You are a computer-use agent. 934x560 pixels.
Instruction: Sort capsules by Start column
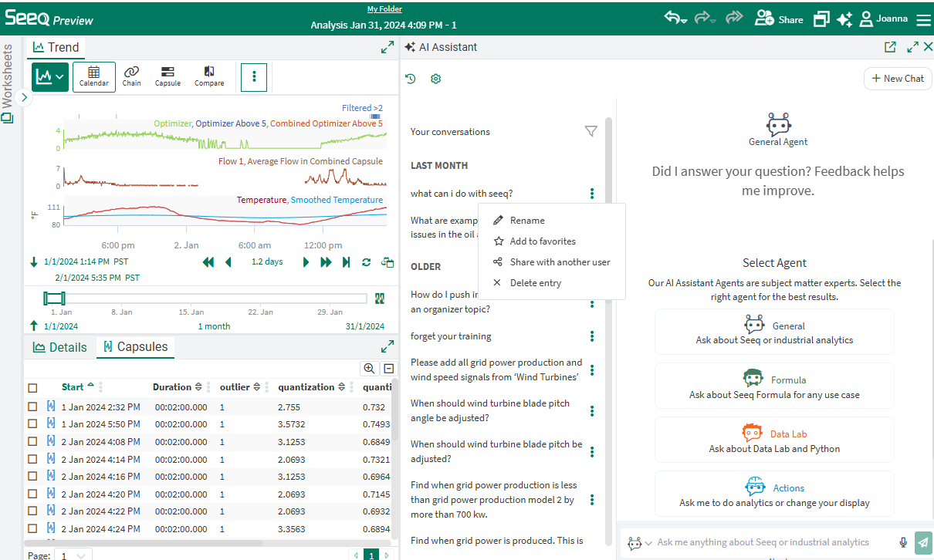pyautogui.click(x=78, y=386)
